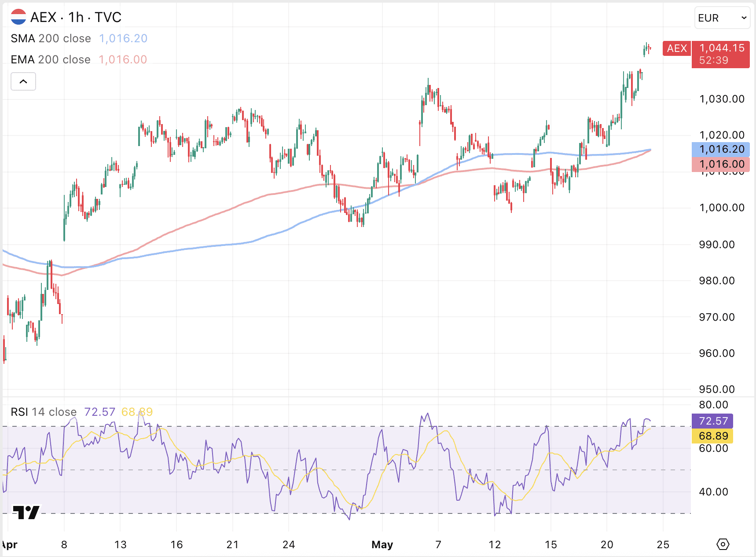Open chart settings gear icon at bottom right

click(x=723, y=544)
